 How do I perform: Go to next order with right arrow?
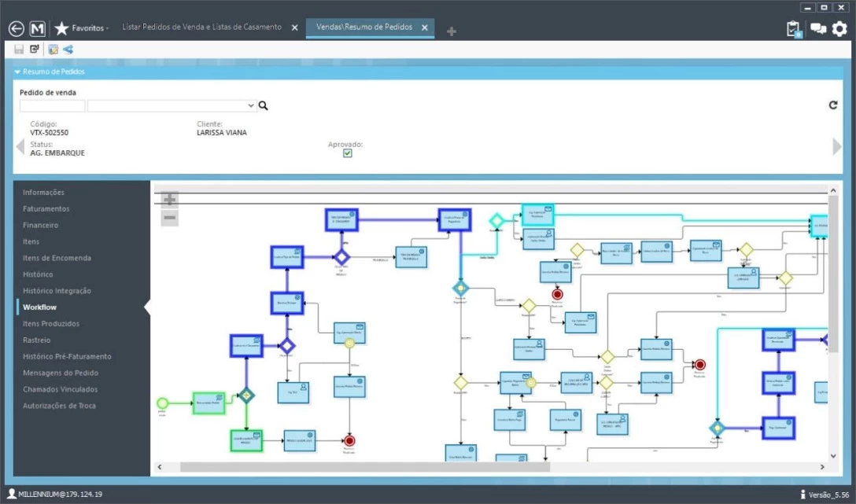tap(838, 145)
